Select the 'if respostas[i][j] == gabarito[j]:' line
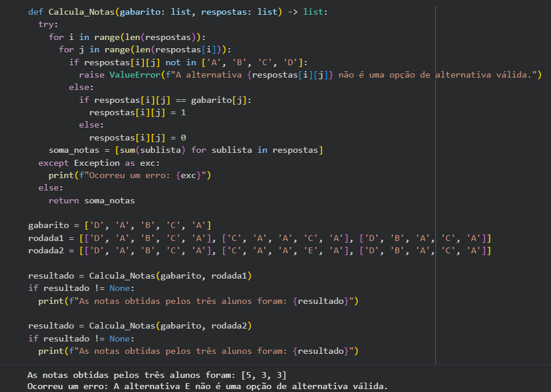Screen dimensions: 551x392 [165, 100]
